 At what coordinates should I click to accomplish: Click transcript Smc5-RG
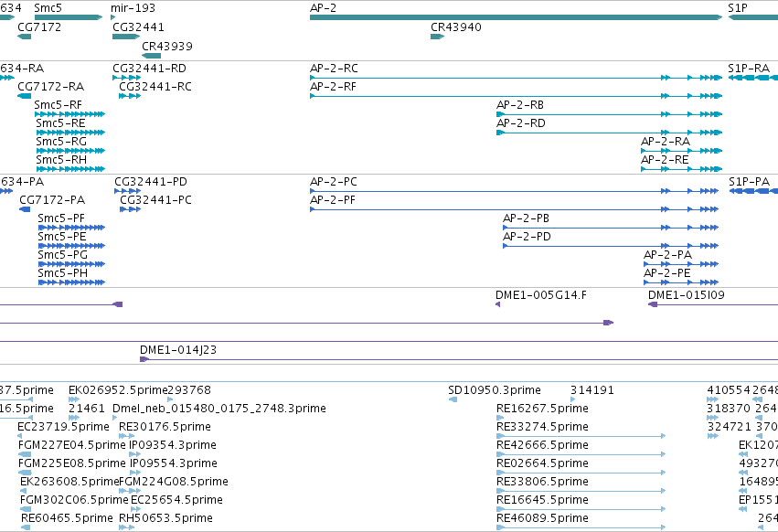click(x=71, y=151)
